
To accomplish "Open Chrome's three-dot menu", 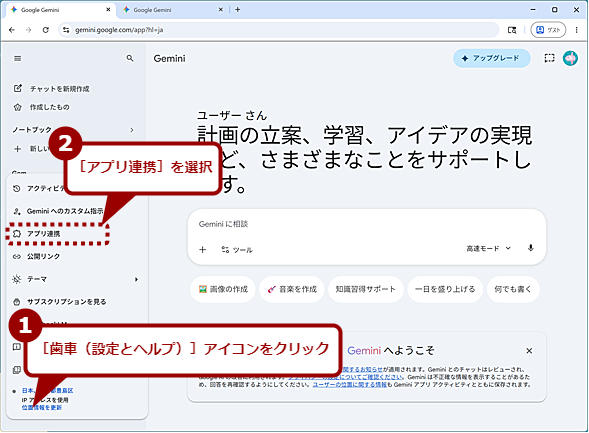I will point(576,30).
